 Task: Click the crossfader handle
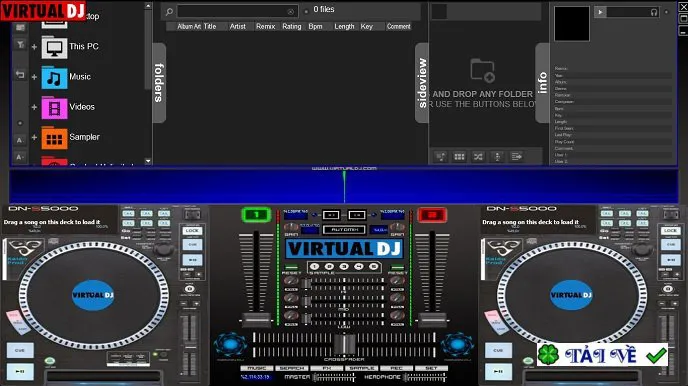[344, 344]
